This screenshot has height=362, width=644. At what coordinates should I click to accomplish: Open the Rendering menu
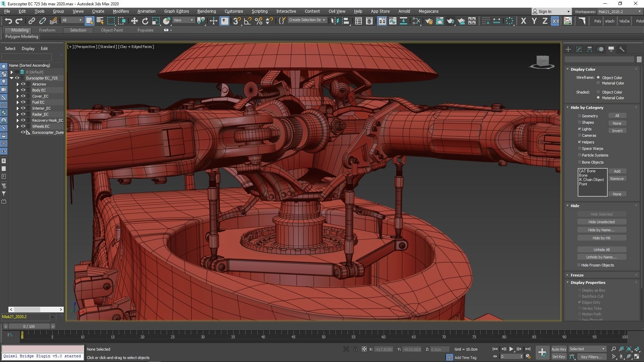click(x=206, y=11)
